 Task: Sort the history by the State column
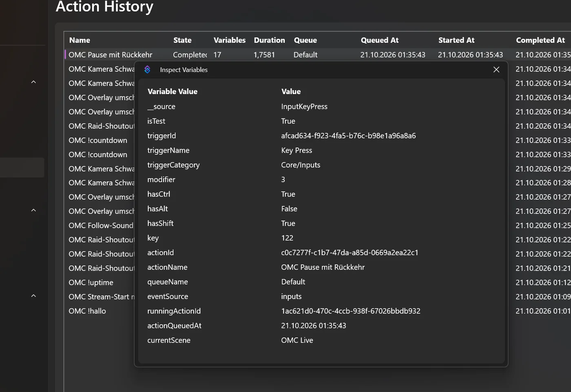tap(182, 40)
